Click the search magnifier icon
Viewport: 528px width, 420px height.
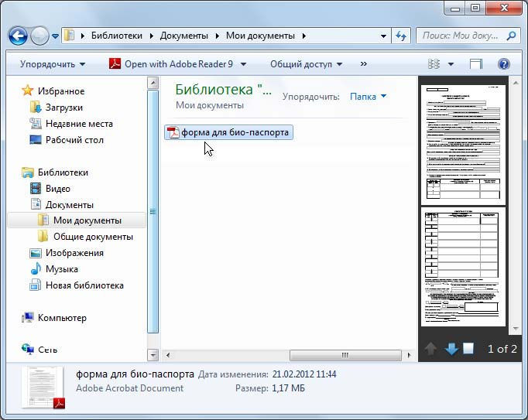point(511,36)
